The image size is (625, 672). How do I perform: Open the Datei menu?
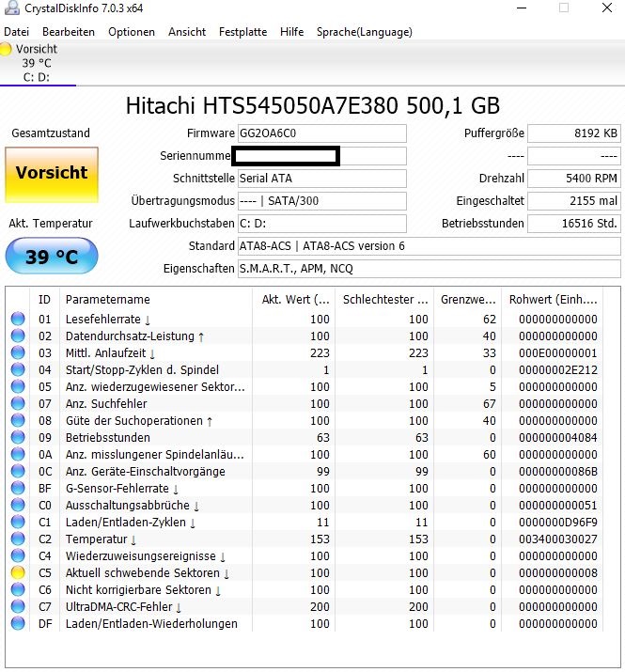click(x=16, y=32)
